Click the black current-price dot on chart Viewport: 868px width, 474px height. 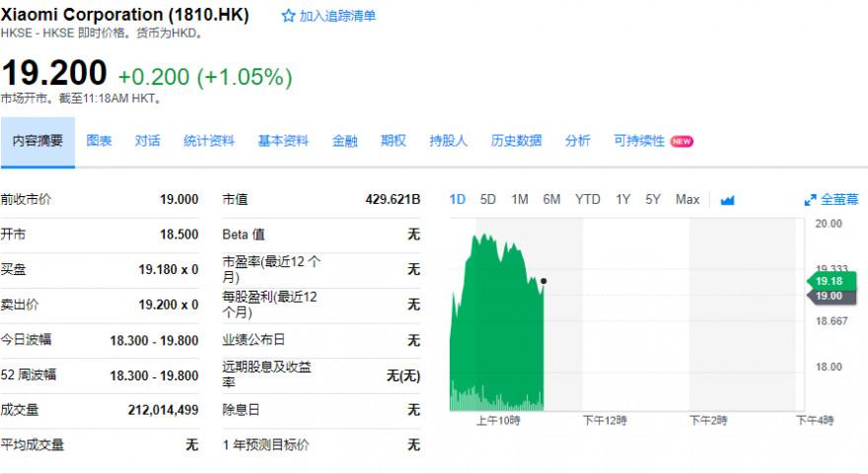point(543,282)
